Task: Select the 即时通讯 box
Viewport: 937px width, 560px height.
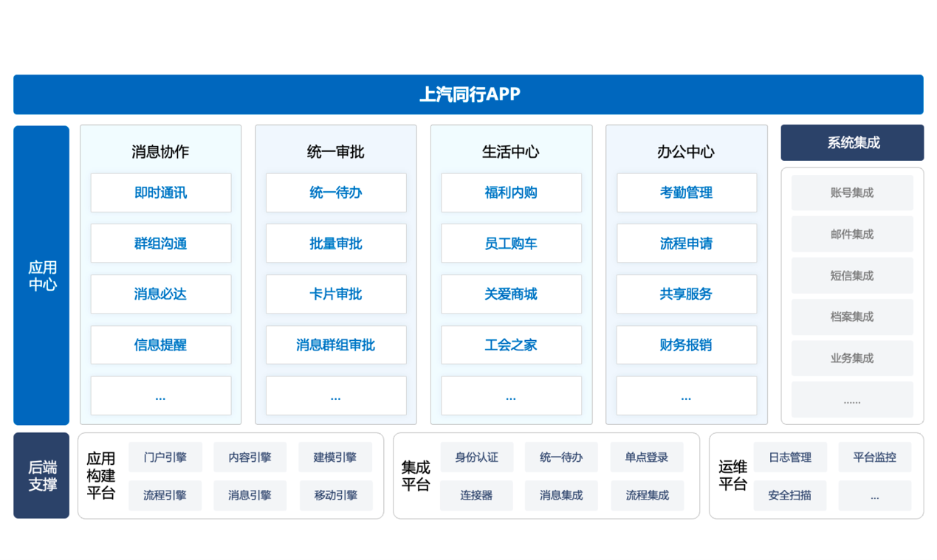Action: coord(160,193)
